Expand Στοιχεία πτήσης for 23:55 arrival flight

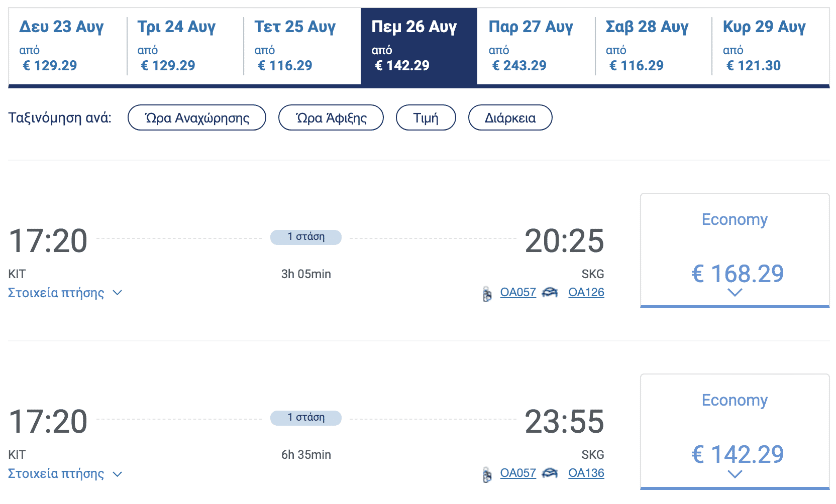[x=65, y=474]
